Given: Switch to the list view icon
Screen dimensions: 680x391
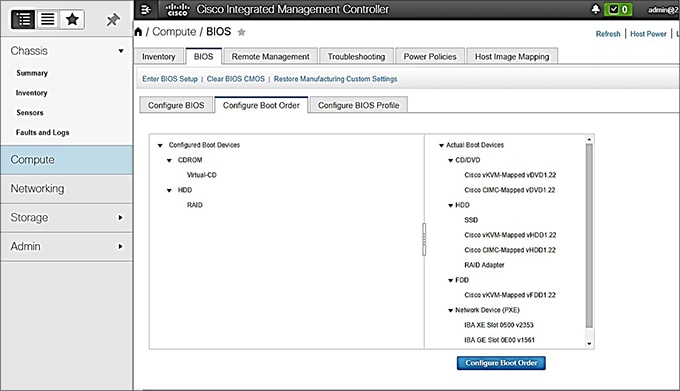Looking at the screenshot, I should 47,20.
